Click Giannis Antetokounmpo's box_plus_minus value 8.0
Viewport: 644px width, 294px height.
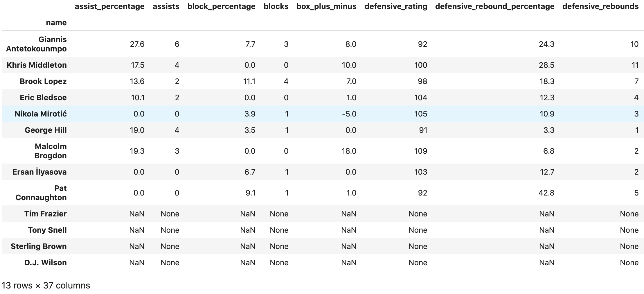coord(351,44)
